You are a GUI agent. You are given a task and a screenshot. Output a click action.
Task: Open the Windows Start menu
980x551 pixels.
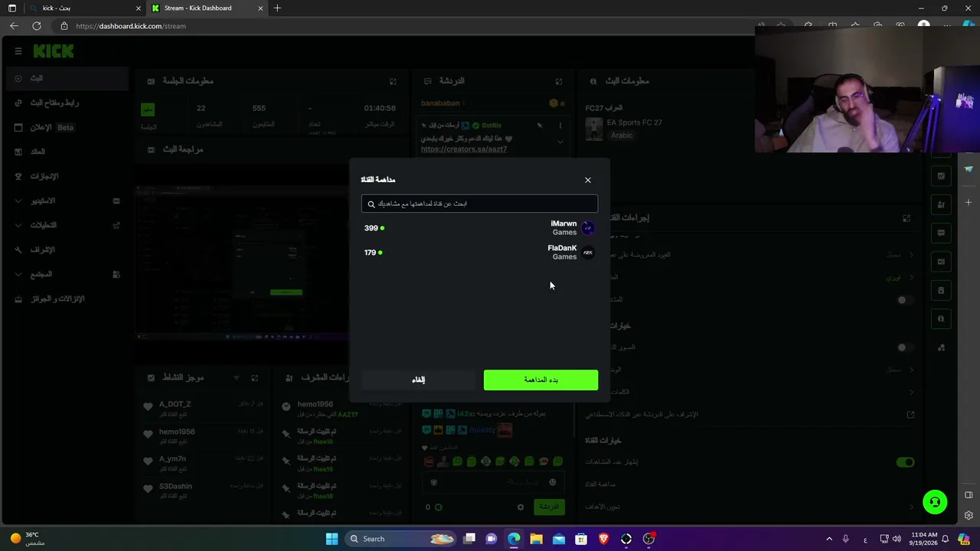coord(332,539)
